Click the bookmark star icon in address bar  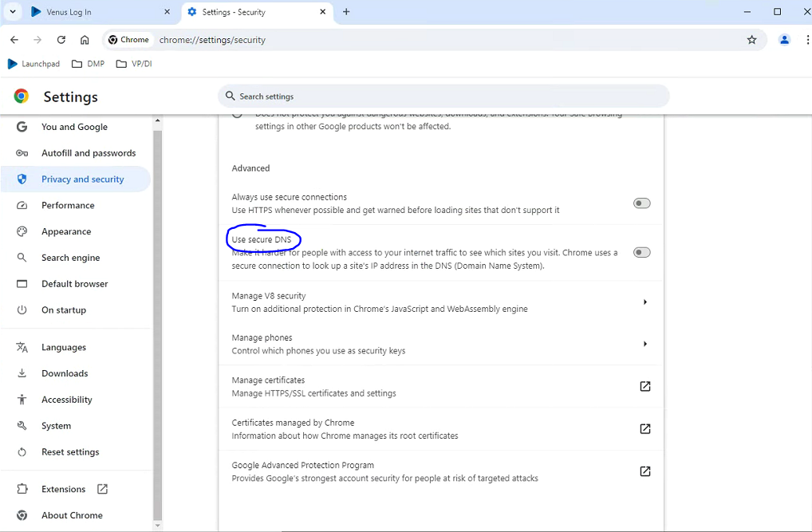(751, 40)
